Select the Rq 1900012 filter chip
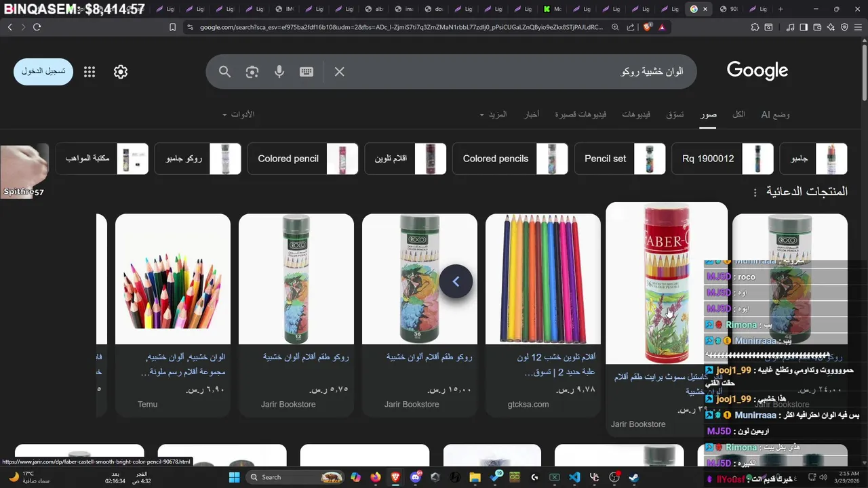Screen dimensions: 868x488 (x=722, y=159)
